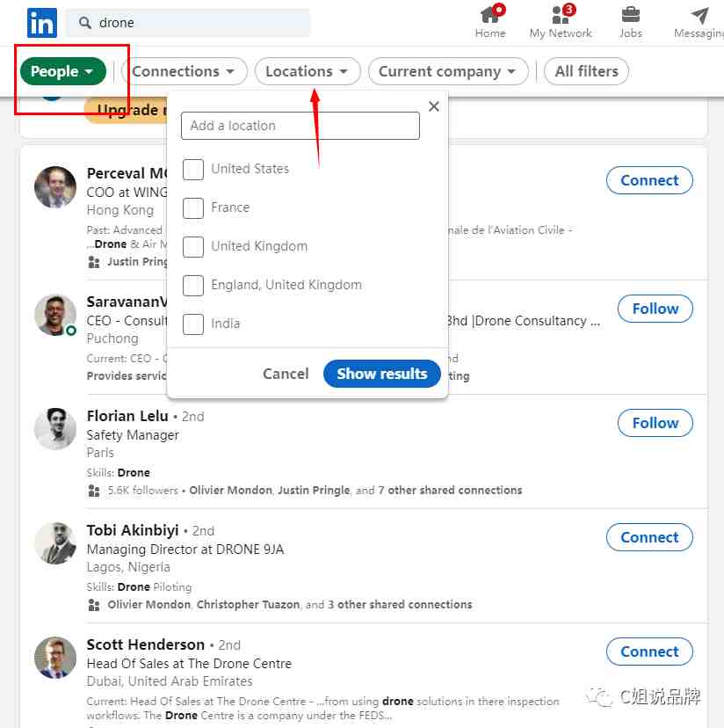The height and width of the screenshot is (728, 724).
Task: Open the All filters panel
Action: (586, 71)
